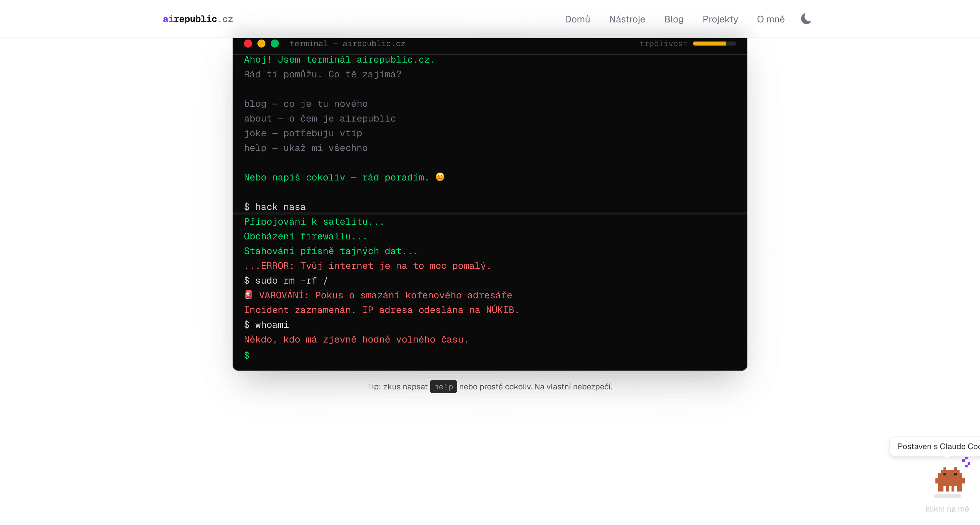Click the 'klikni na mě' label

(947, 509)
